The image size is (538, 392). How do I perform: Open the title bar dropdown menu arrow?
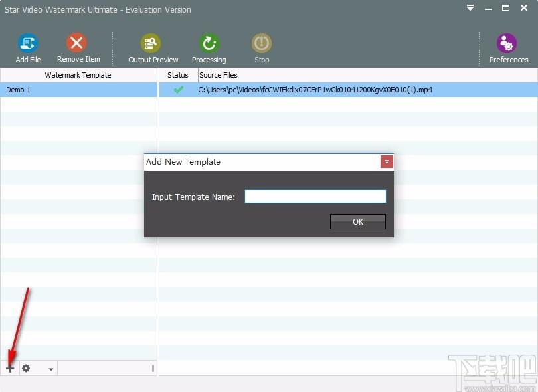[470, 7]
